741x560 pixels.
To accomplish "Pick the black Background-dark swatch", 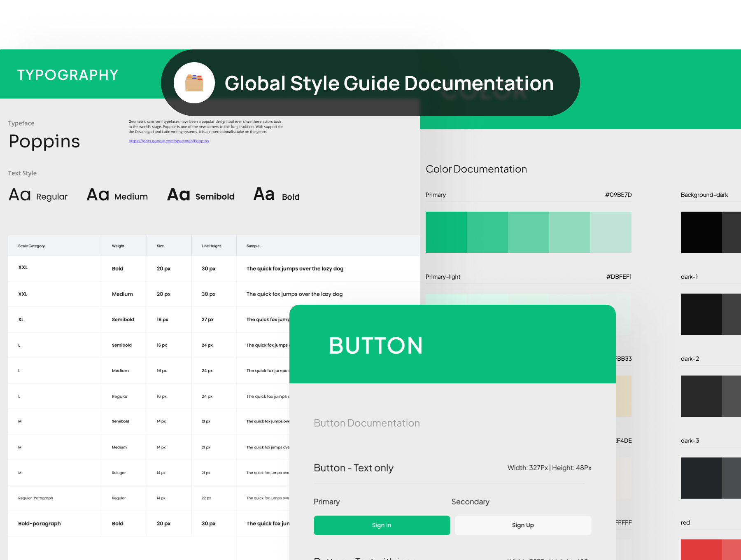I will pyautogui.click(x=701, y=232).
